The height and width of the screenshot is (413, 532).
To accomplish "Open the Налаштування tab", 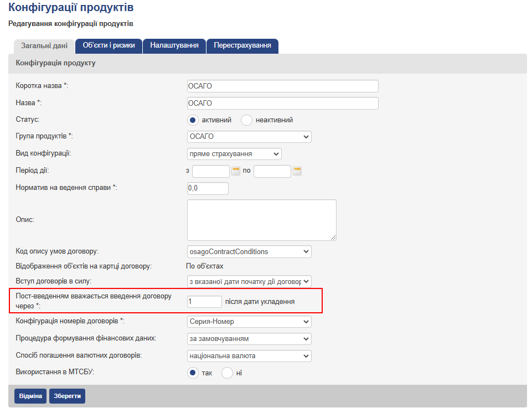I will pyautogui.click(x=174, y=45).
